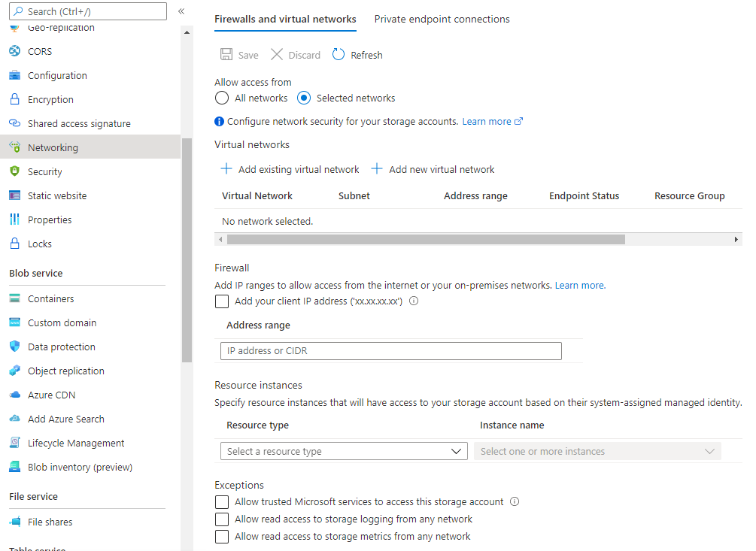
Task: Check Add your client IP address box
Action: click(x=222, y=301)
